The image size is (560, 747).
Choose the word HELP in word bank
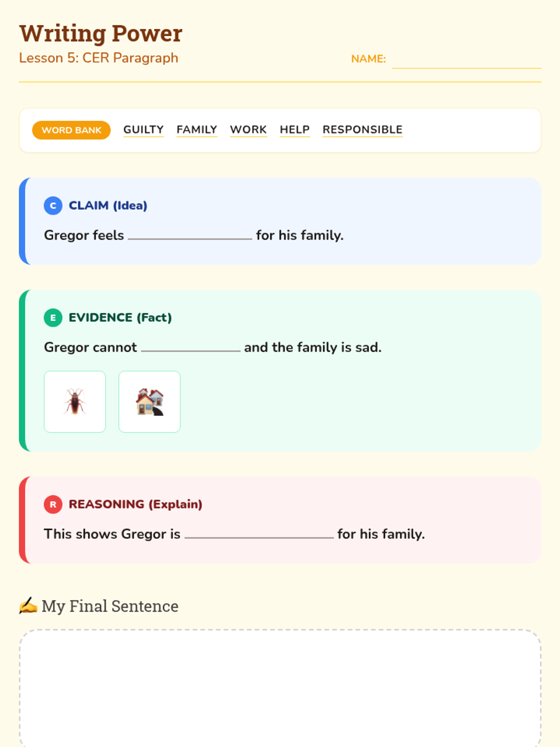coord(294,129)
